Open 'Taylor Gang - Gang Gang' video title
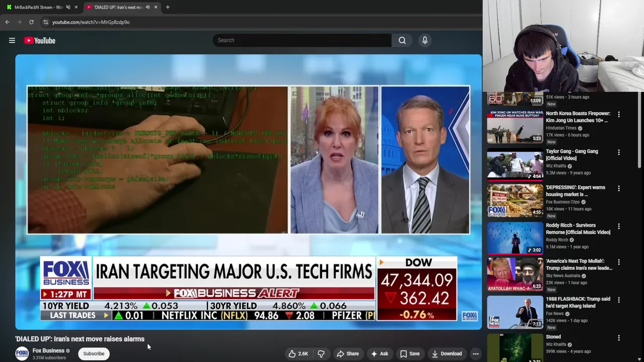This screenshot has height=362, width=644. [x=572, y=155]
